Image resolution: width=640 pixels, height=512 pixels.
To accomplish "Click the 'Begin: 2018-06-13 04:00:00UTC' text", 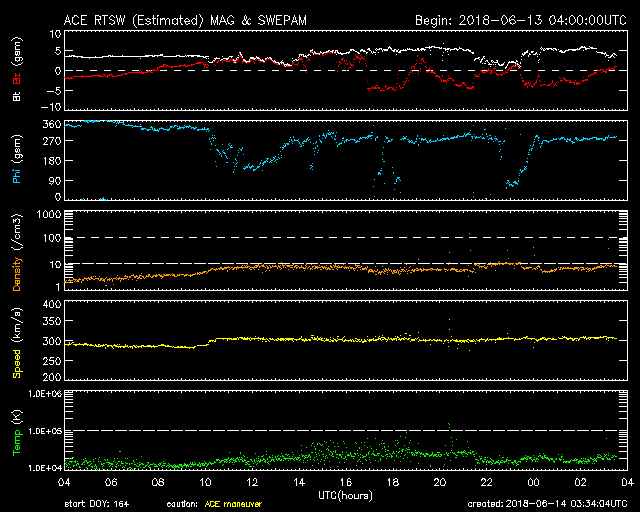I will (521, 20).
